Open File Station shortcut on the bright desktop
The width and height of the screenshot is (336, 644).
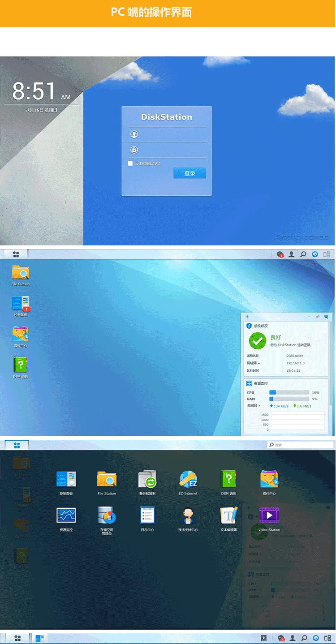(21, 275)
